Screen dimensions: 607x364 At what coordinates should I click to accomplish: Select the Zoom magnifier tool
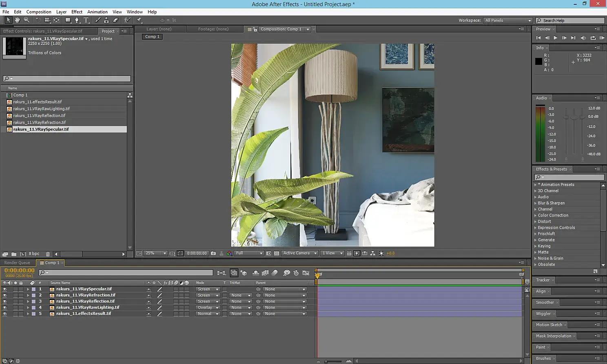27,20
